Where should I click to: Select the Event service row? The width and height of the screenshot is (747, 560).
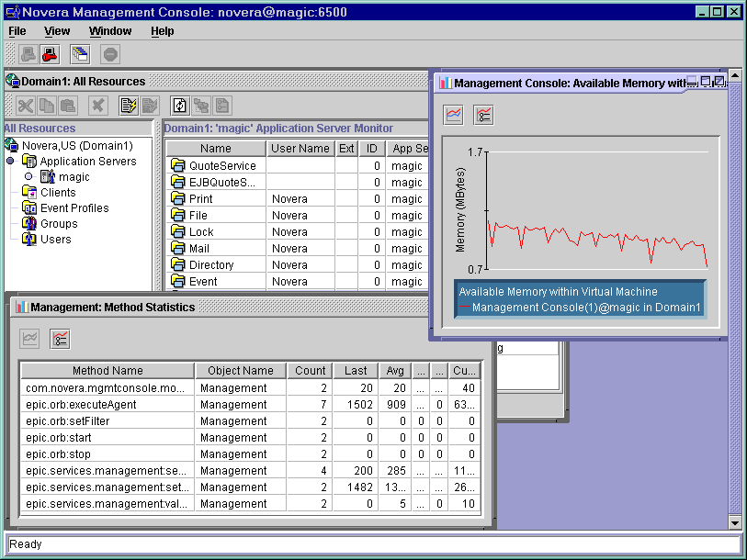pyautogui.click(x=297, y=282)
